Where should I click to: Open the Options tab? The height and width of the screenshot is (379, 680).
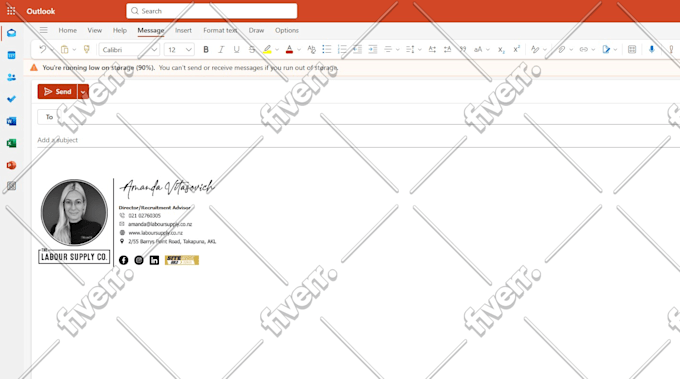[x=287, y=30]
